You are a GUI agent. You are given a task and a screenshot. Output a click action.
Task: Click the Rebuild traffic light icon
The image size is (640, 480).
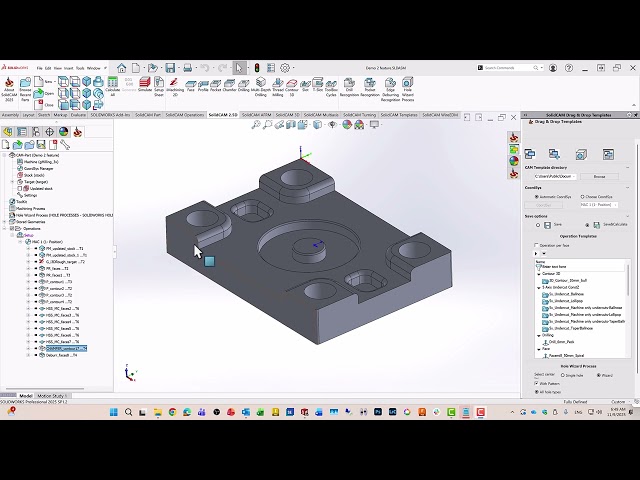pos(257,68)
